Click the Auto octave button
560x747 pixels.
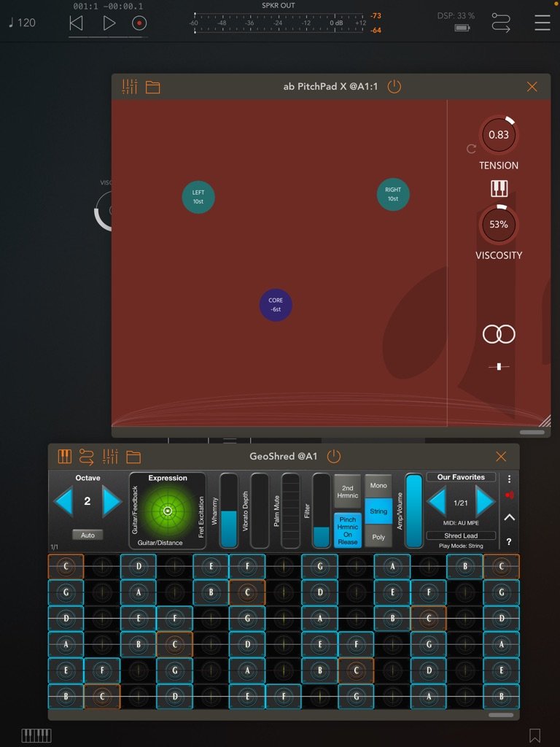coord(87,535)
